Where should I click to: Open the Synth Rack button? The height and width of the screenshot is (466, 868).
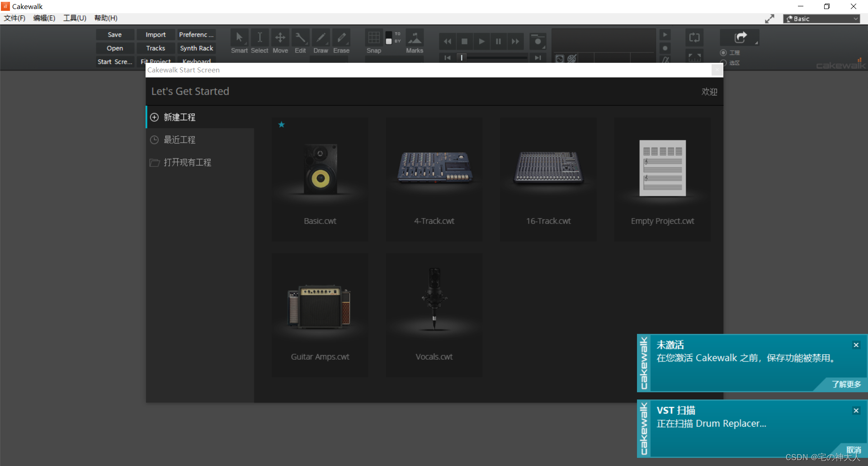click(196, 48)
